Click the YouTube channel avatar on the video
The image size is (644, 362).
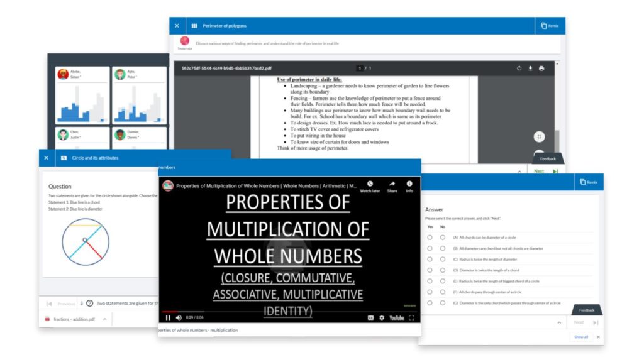pyautogui.click(x=167, y=186)
